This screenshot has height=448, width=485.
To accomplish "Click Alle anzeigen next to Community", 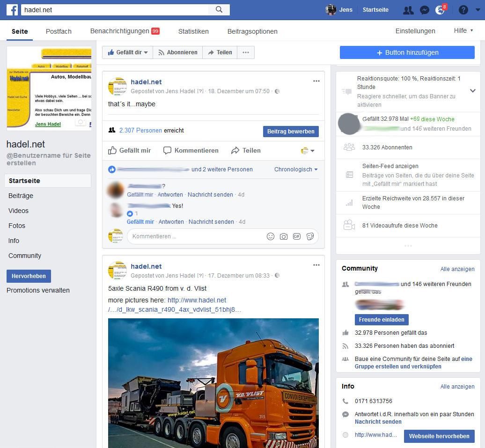I will tap(457, 269).
